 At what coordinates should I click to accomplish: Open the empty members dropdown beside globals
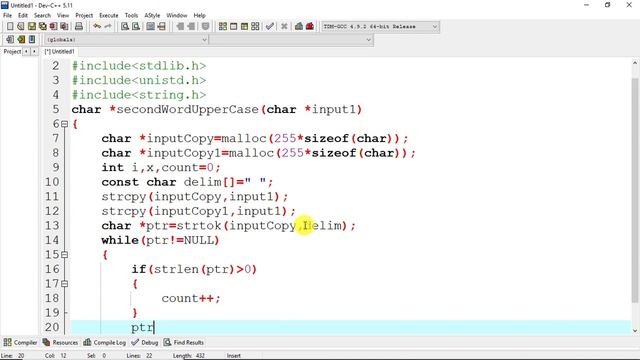pyautogui.click(x=291, y=40)
